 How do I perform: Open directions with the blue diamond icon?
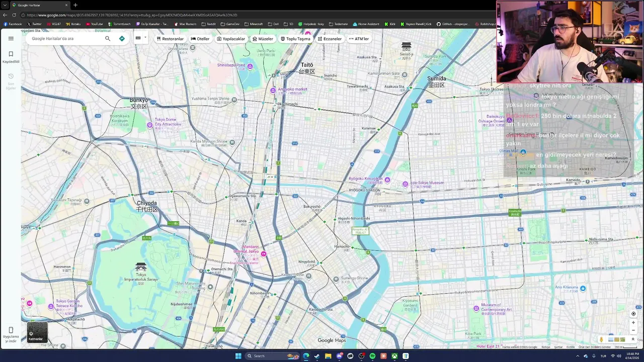point(122,38)
